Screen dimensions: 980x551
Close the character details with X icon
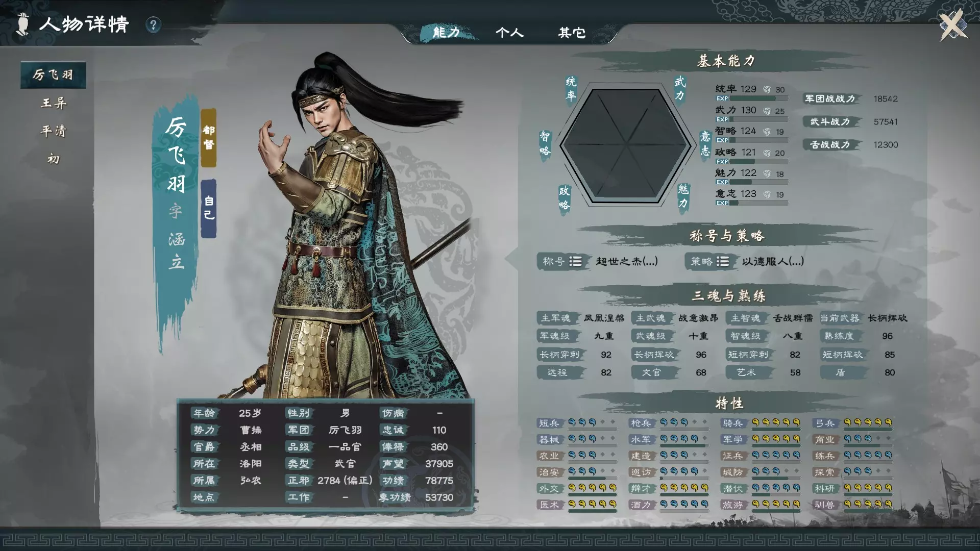point(953,25)
